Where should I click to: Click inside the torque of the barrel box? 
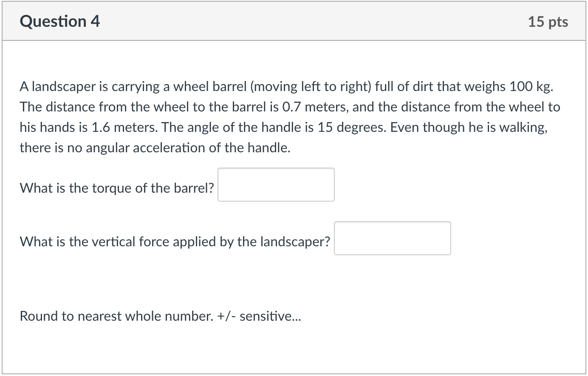tap(275, 184)
